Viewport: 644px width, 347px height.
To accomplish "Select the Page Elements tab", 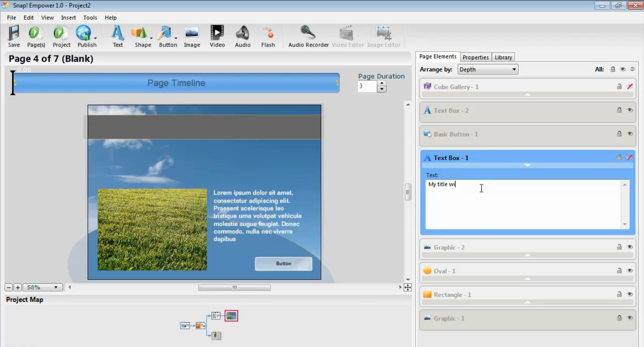I will [438, 56].
